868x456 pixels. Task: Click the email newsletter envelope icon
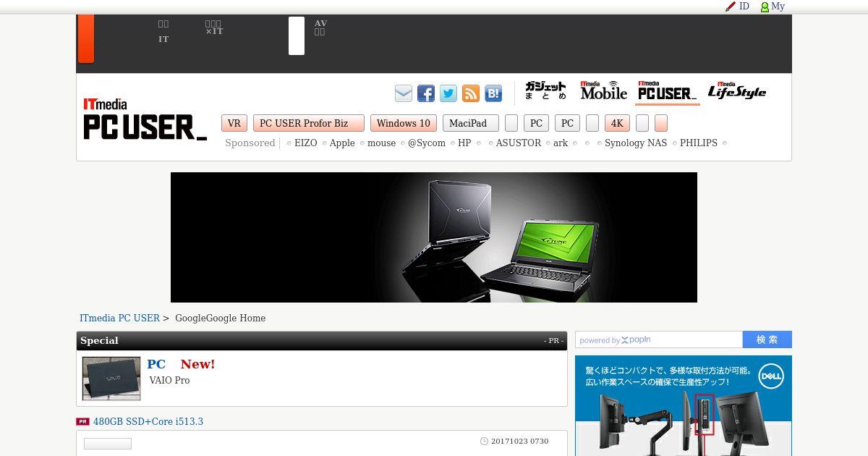(x=404, y=93)
